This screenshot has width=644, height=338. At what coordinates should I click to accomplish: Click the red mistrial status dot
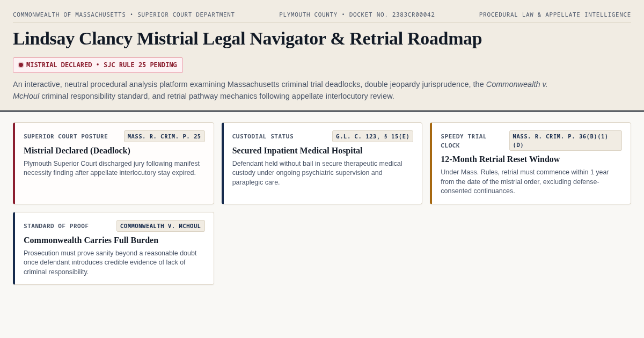point(21,65)
